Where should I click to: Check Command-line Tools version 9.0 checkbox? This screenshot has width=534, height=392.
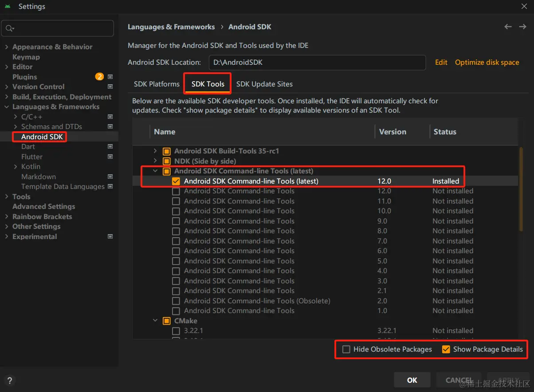click(x=176, y=221)
